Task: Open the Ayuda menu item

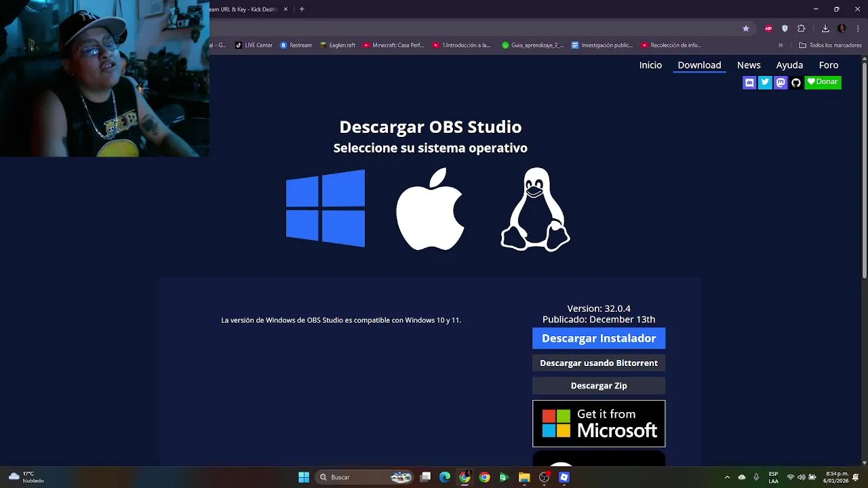Action: click(789, 65)
